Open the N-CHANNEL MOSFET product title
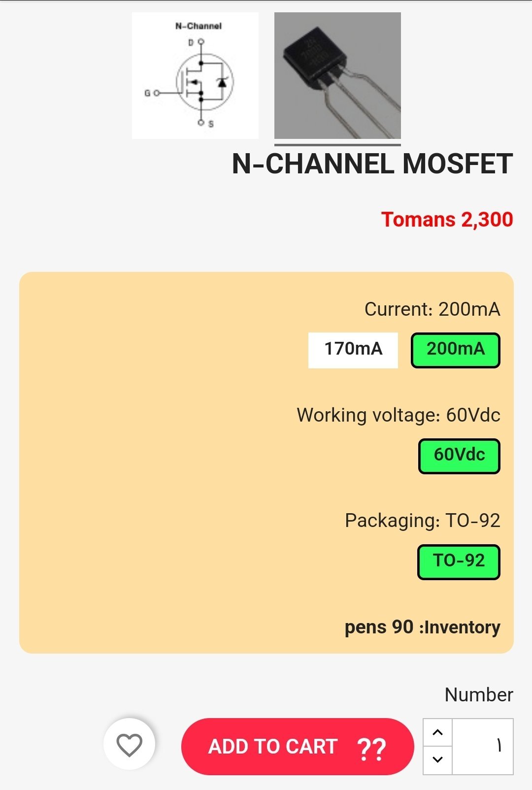Viewport: 532px width, 790px height. [x=372, y=164]
